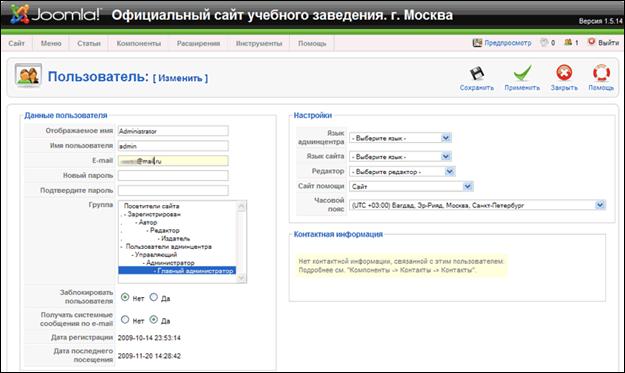Click into the Имя пользователя field

pos(173,146)
